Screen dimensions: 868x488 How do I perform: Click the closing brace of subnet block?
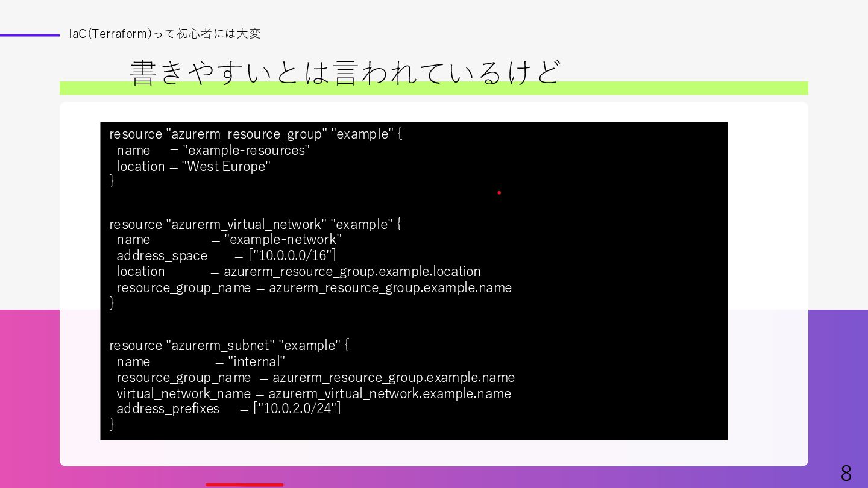(x=112, y=424)
